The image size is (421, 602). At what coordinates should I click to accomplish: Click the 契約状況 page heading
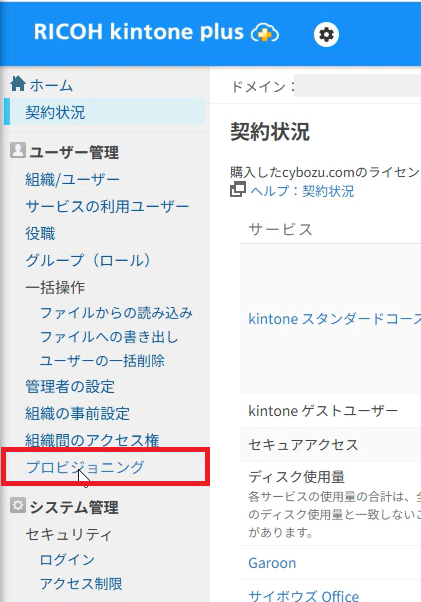tap(270, 132)
